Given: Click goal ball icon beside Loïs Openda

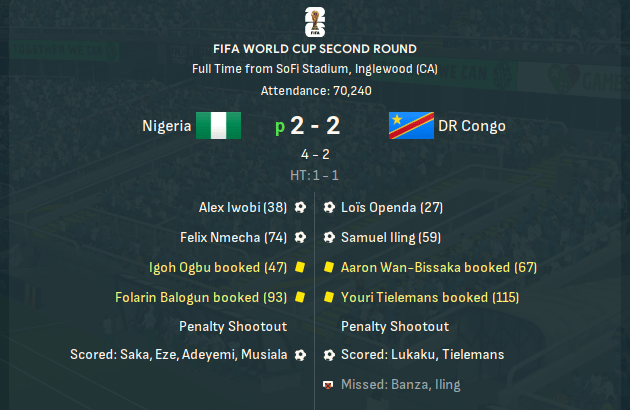Looking at the screenshot, I should pos(329,207).
